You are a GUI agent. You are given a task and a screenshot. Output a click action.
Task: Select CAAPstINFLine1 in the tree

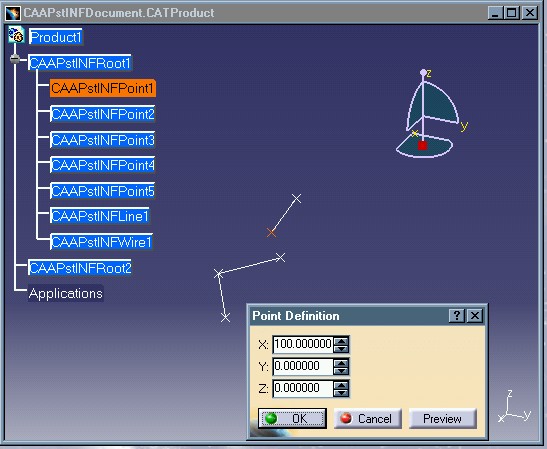[x=100, y=216]
